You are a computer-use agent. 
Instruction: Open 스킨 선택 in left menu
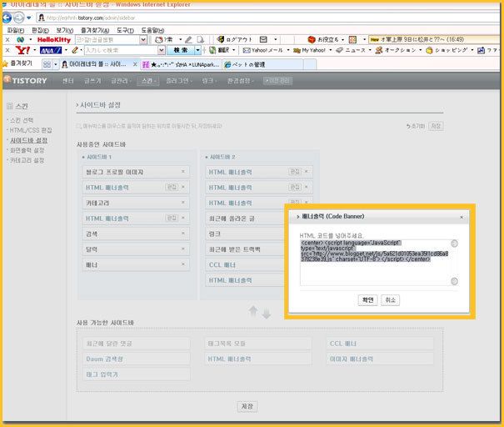click(21, 120)
